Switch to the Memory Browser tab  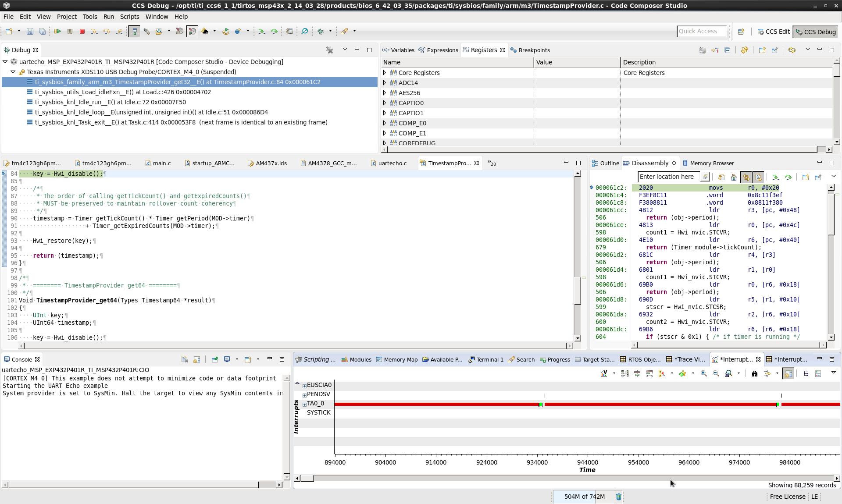tap(708, 163)
